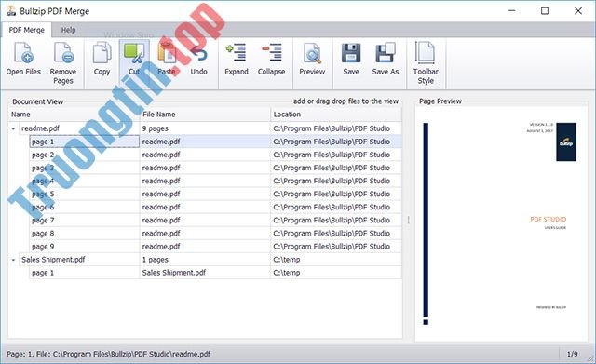Select the readme.pdf document row
The height and width of the screenshot is (364, 596).
pos(205,128)
